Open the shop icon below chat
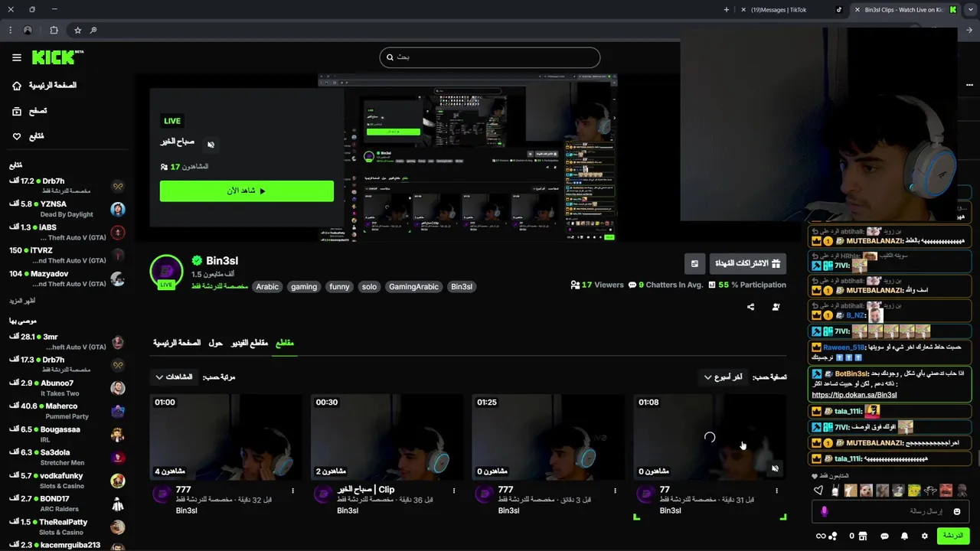 click(863, 536)
